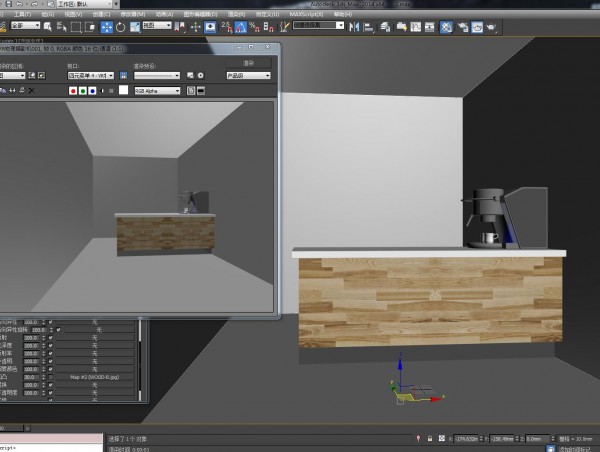
Task: Open the 工具(T) menu
Action: (x=22, y=15)
